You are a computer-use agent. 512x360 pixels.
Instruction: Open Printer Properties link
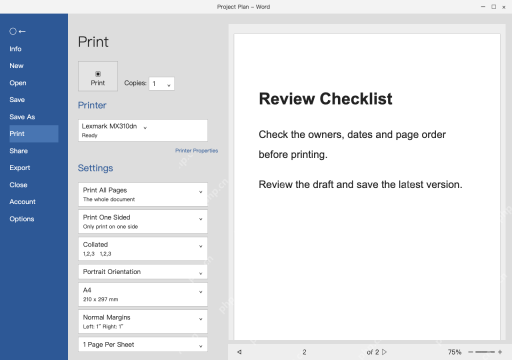pyautogui.click(x=197, y=151)
